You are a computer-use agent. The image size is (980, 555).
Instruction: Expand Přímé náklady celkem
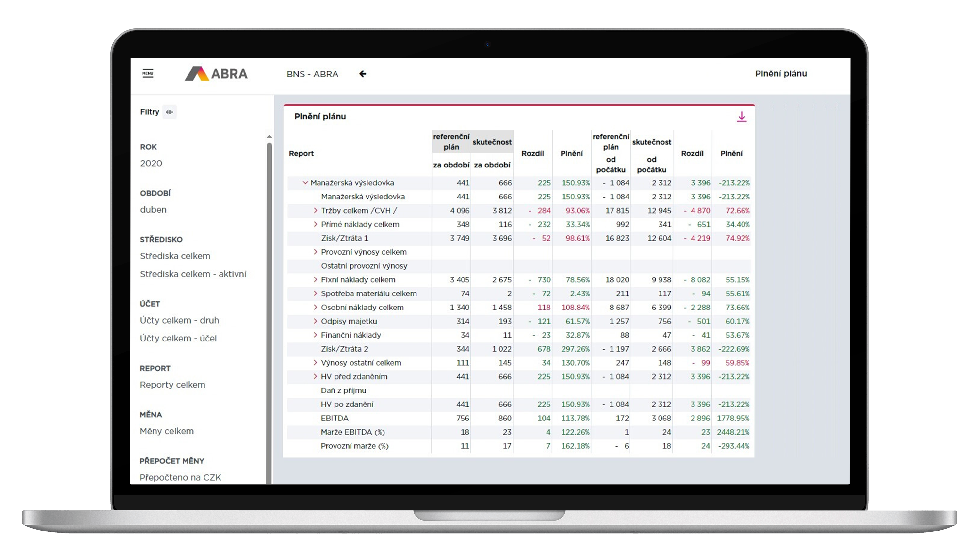315,224
